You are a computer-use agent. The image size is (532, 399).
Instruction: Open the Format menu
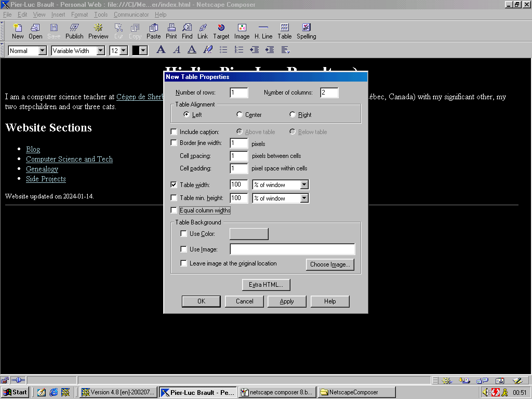click(79, 15)
